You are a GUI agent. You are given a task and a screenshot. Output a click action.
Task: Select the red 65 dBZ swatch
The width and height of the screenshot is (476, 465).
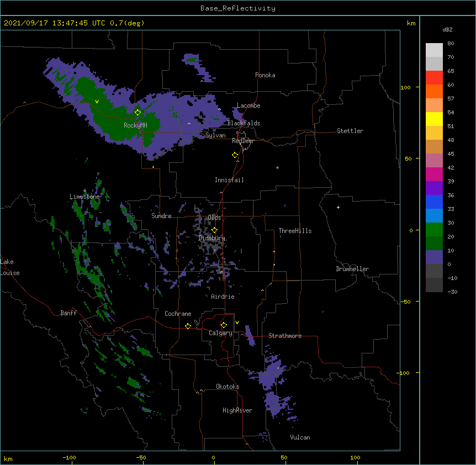coord(434,78)
